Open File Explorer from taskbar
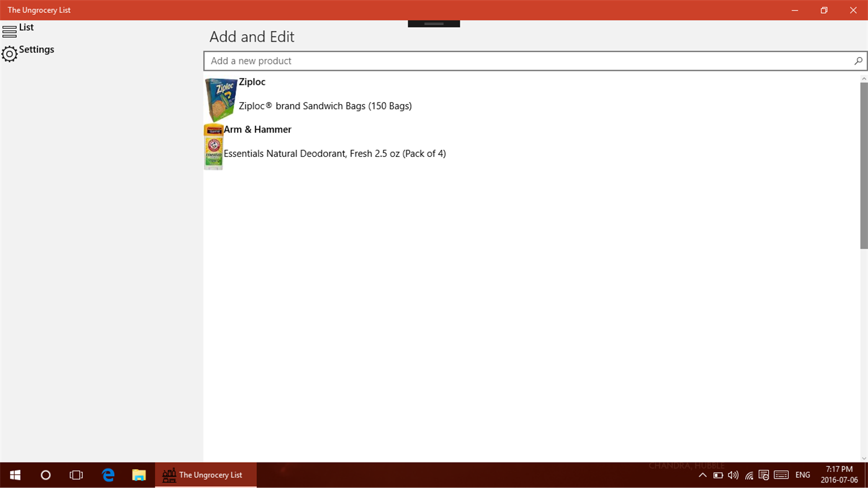The width and height of the screenshot is (868, 488). tap(138, 474)
